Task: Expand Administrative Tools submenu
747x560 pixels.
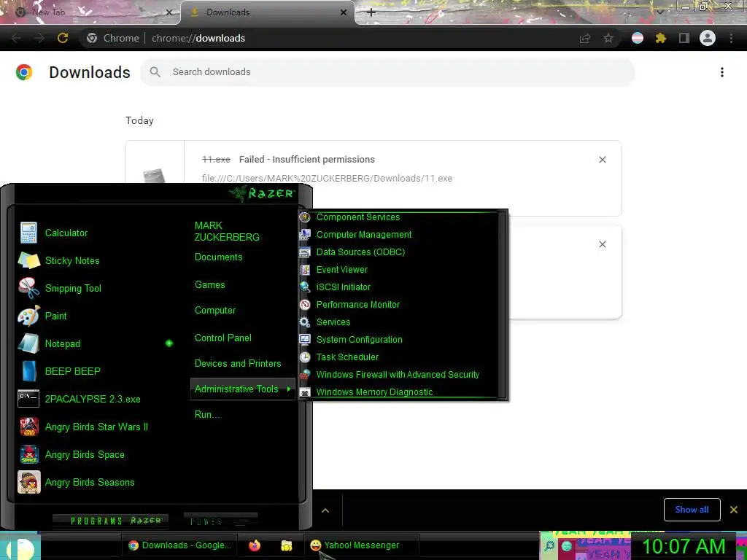Action: (x=242, y=389)
